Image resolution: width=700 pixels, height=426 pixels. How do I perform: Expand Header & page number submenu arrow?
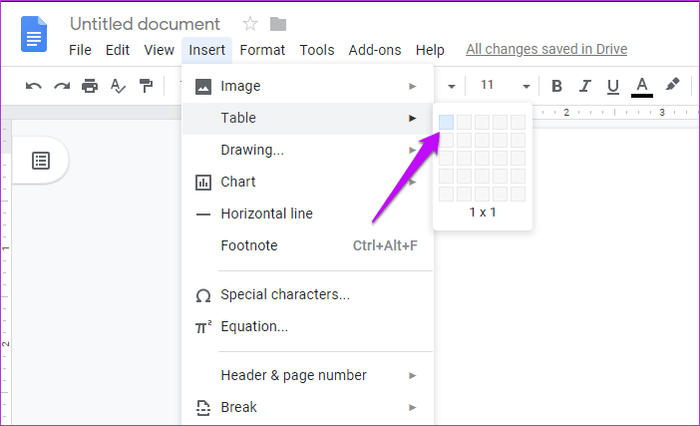click(412, 376)
